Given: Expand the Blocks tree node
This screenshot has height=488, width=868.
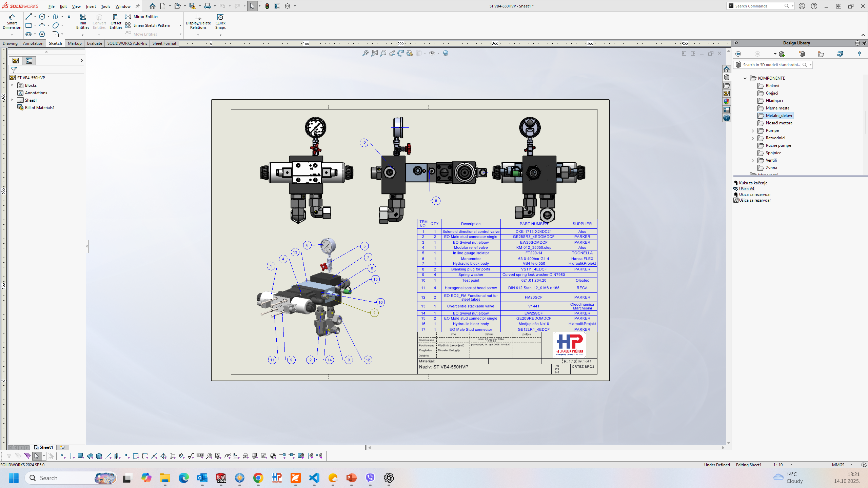Looking at the screenshot, I should (x=12, y=85).
